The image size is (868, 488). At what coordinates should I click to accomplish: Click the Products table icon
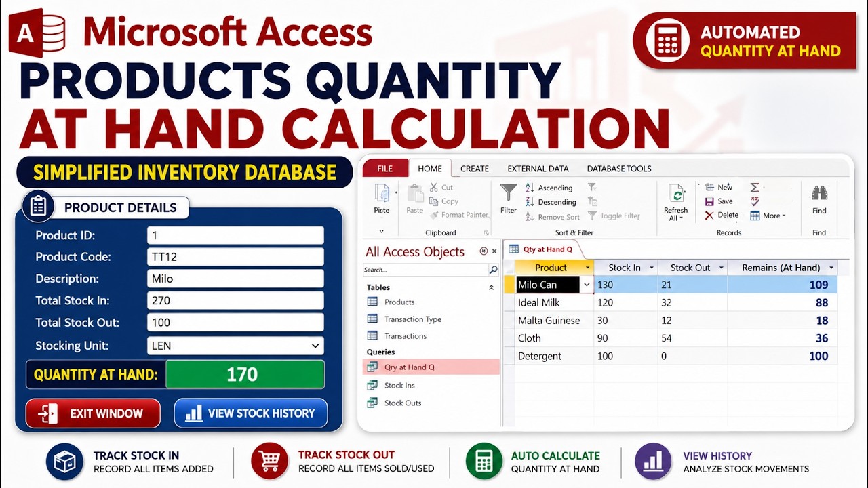tap(372, 302)
